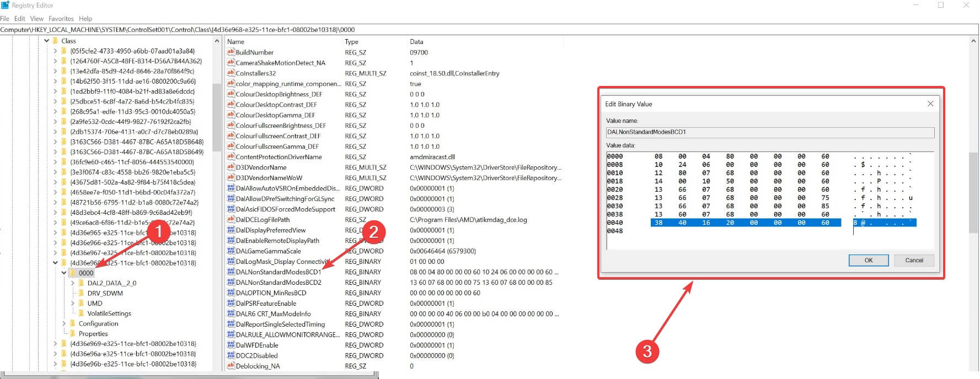
Task: Expand the UMD subkey
Action: click(72, 304)
